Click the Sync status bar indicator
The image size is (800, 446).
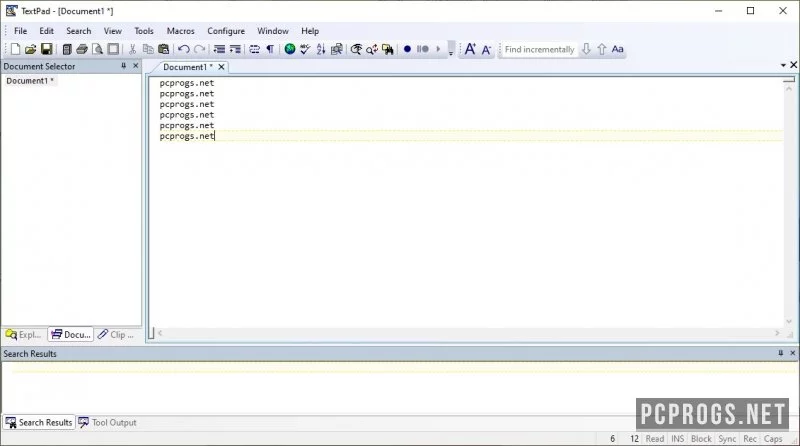coord(727,439)
